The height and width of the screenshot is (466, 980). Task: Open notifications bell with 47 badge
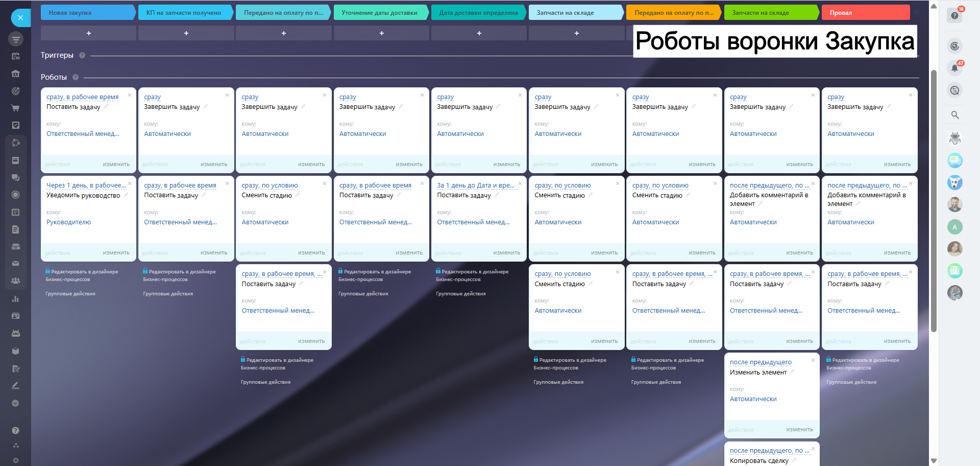[x=955, y=68]
